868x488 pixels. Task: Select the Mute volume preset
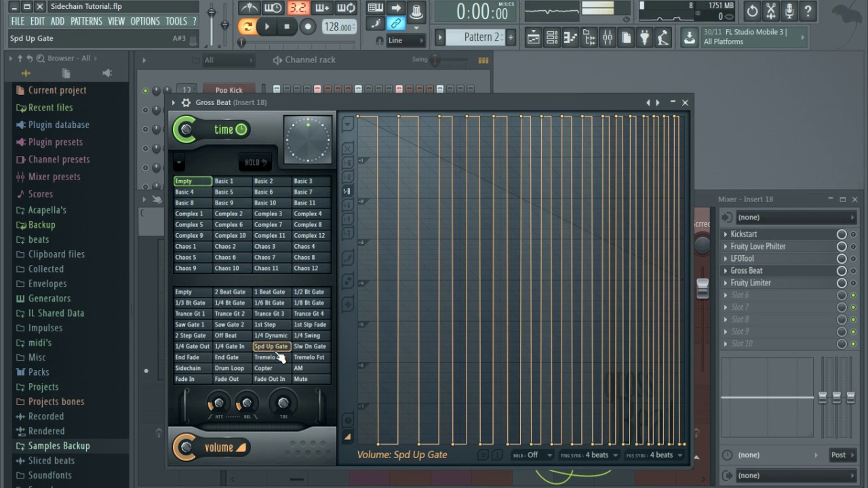tap(311, 379)
